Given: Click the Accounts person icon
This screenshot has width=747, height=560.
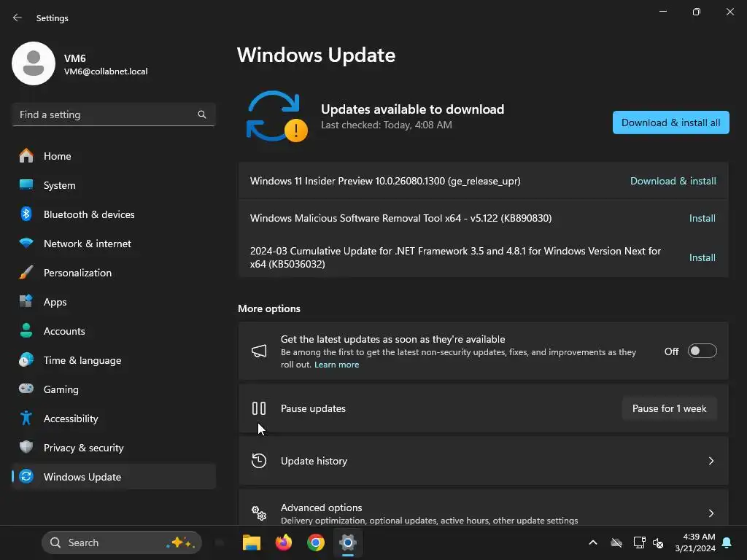Looking at the screenshot, I should 26,330.
